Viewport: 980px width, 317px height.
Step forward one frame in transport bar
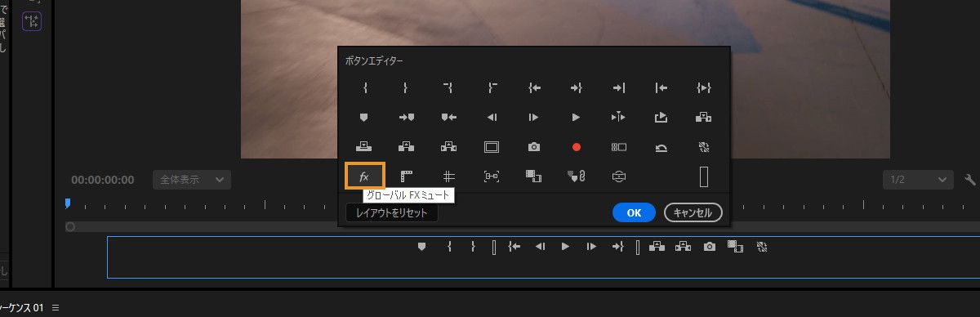pos(590,246)
